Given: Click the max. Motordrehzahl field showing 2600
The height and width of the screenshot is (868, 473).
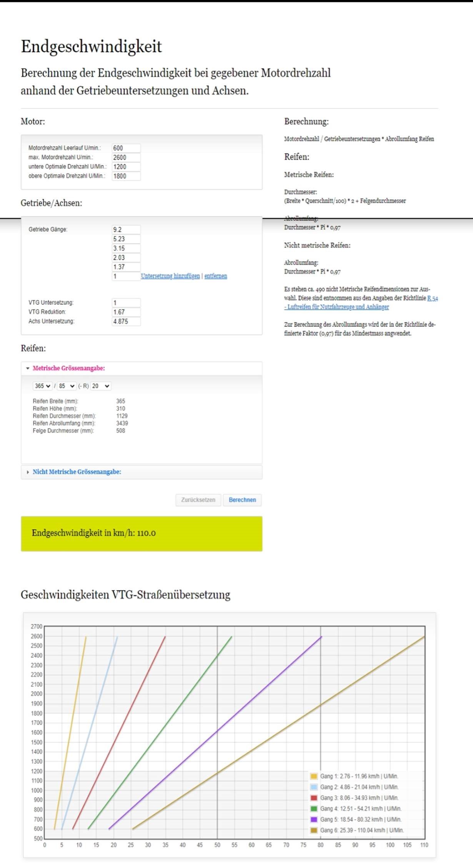Looking at the screenshot, I should tap(126, 157).
